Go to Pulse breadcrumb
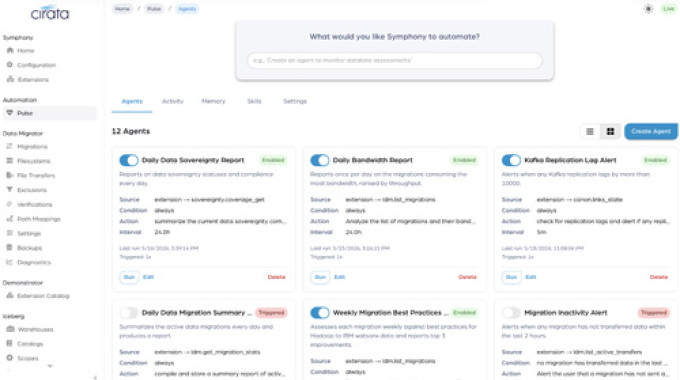Screen dimensions: 680x380 154,9
